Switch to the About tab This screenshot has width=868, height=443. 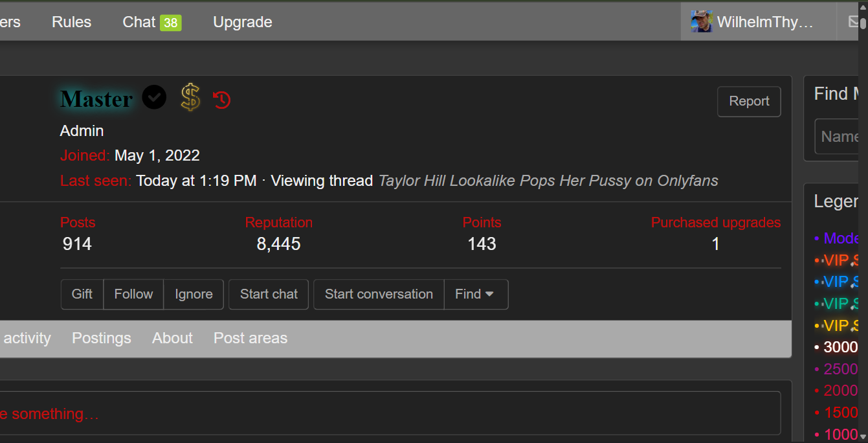172,338
